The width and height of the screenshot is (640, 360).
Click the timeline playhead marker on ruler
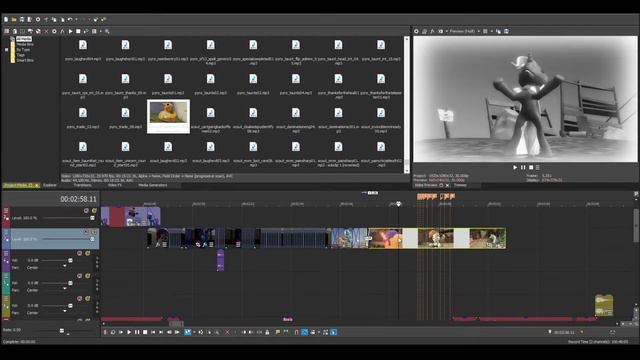399,204
